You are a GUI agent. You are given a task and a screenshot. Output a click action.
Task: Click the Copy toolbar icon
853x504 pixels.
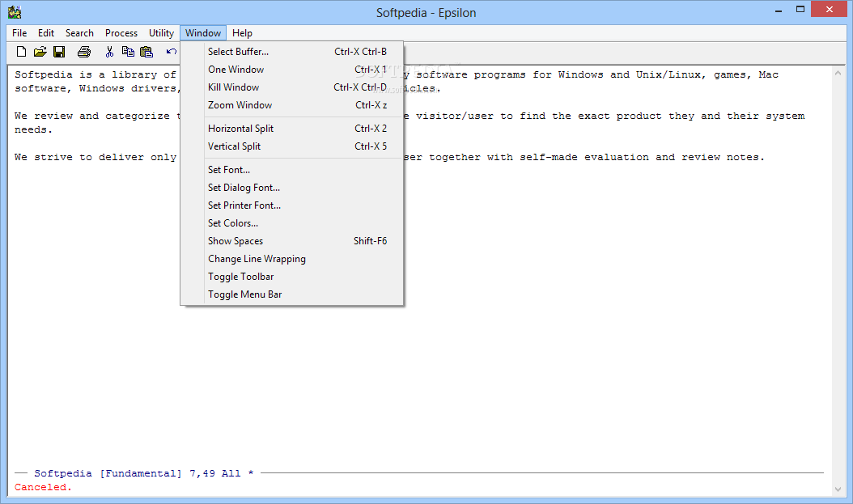pos(128,52)
